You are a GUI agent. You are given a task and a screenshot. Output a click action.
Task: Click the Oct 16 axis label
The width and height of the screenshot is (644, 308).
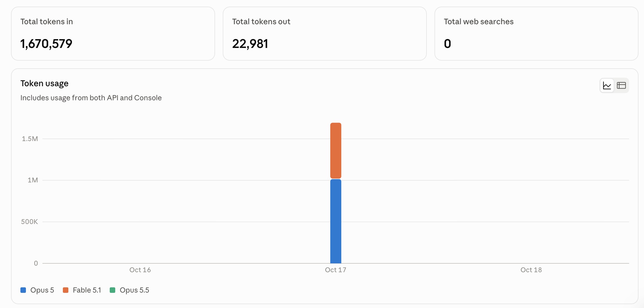(x=140, y=270)
